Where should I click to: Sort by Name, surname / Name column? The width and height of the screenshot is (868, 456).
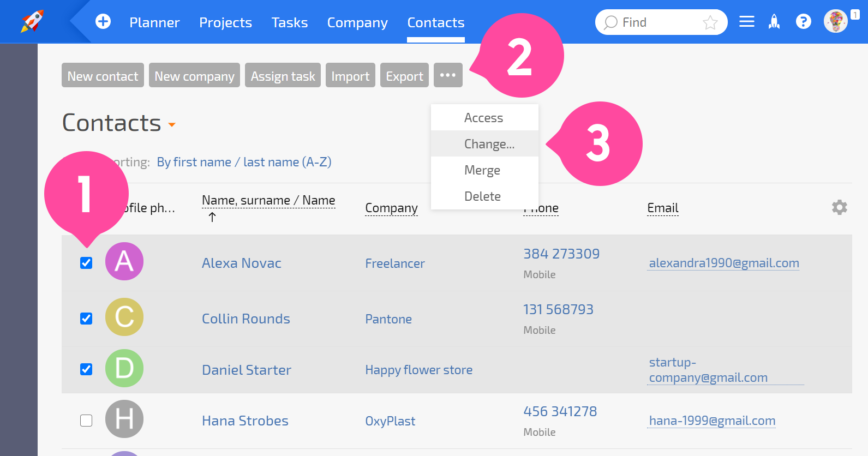click(268, 201)
